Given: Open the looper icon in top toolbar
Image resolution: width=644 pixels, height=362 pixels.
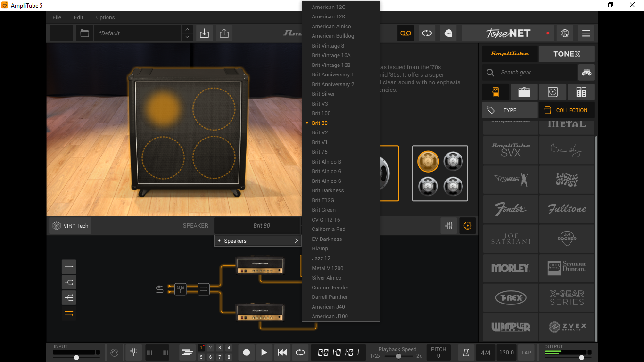Looking at the screenshot, I should coord(427,33).
